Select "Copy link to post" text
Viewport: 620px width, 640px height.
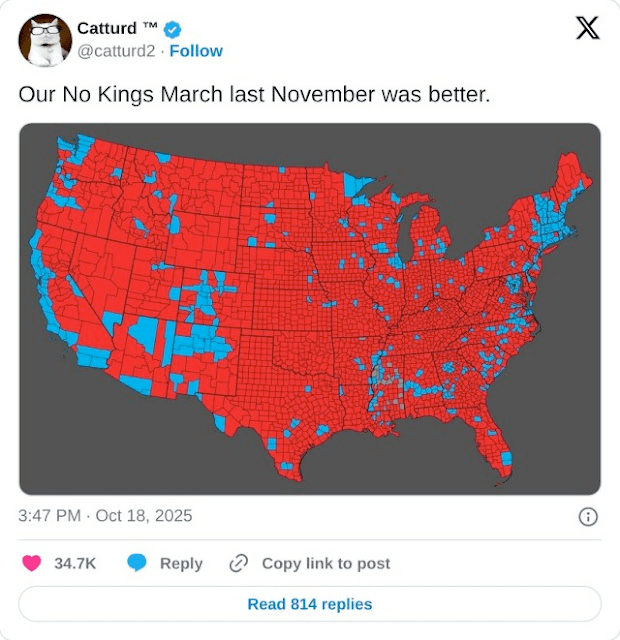pyautogui.click(x=326, y=563)
